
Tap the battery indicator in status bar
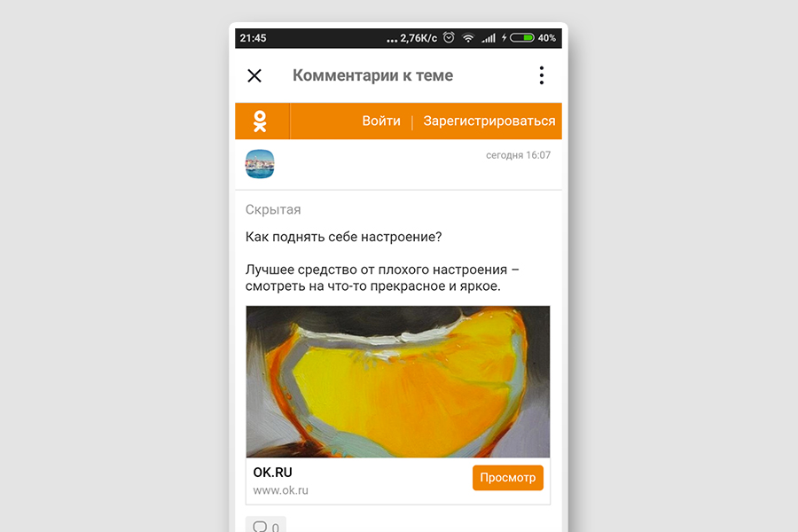point(522,37)
